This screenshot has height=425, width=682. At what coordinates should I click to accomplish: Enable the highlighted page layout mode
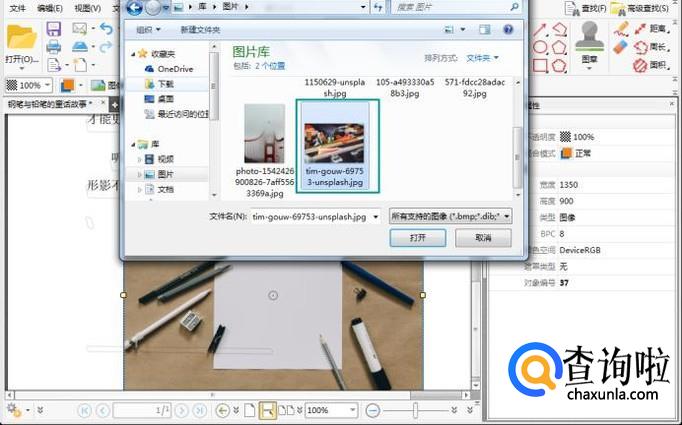(267, 410)
